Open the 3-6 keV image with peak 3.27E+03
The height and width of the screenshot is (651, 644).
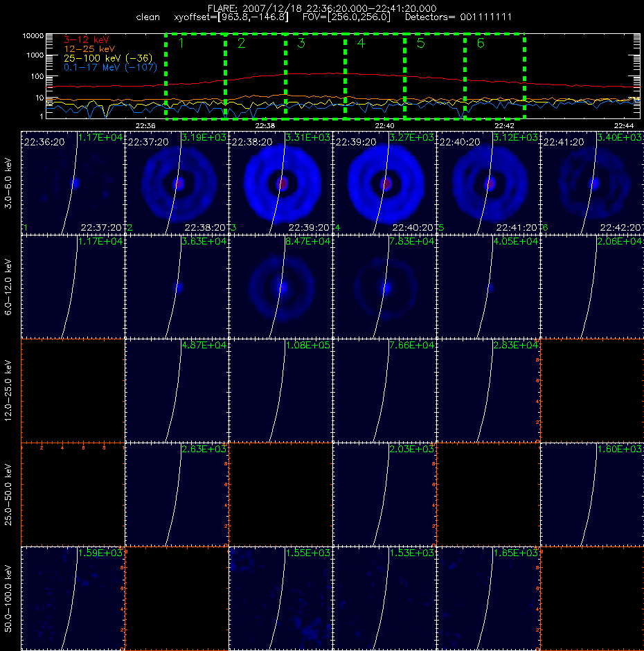[384, 183]
